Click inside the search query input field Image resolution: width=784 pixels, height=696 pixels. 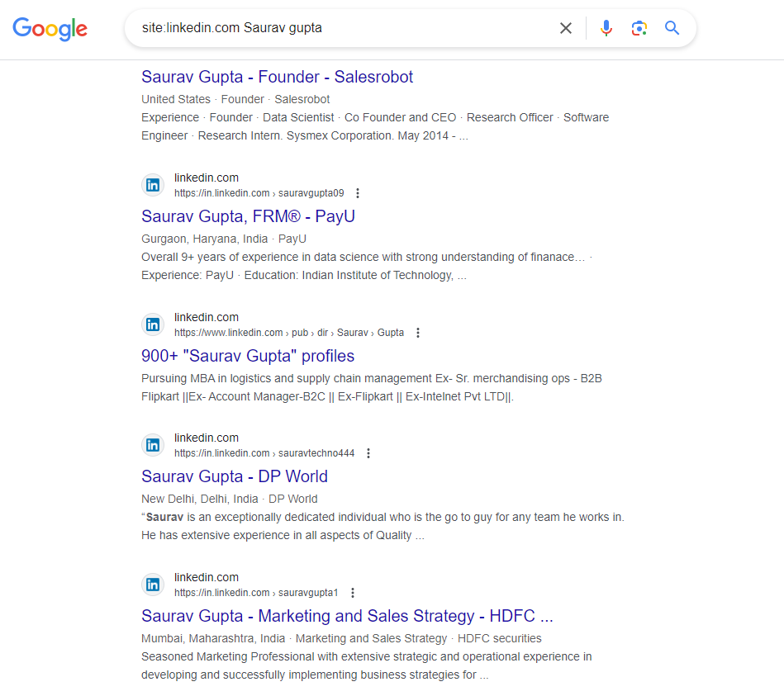(330, 27)
